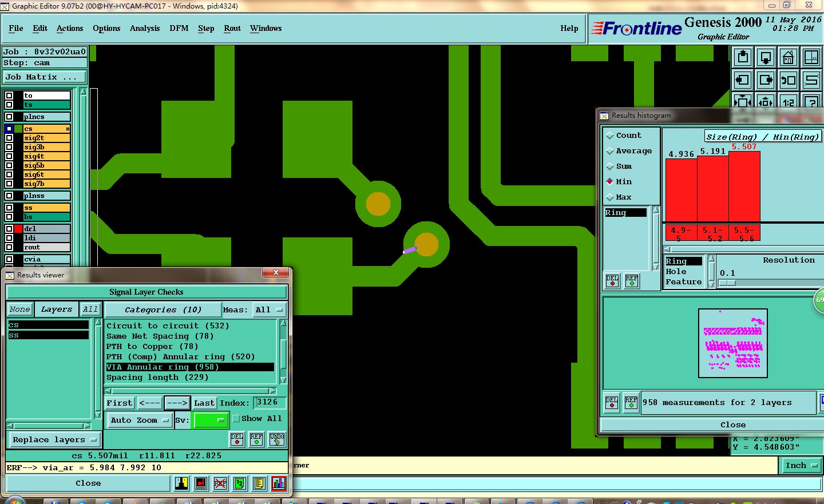Click Close button in Results histogram
Viewport: 824px width, 504px height.
[x=732, y=425]
